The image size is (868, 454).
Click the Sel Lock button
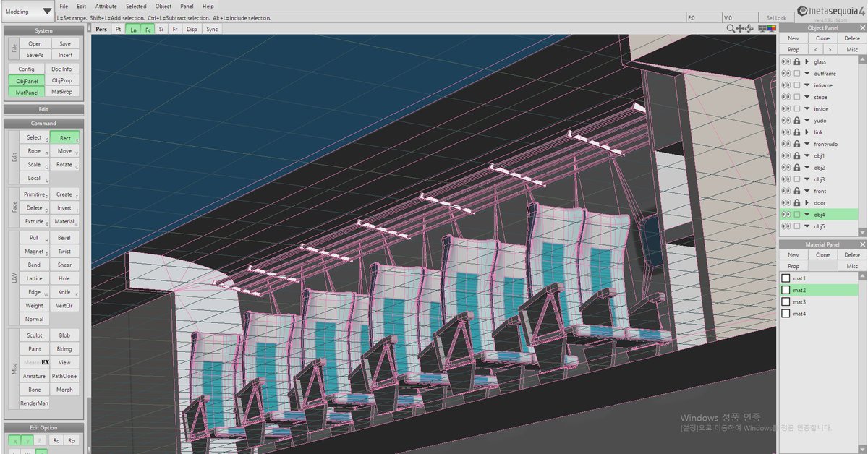coord(776,17)
